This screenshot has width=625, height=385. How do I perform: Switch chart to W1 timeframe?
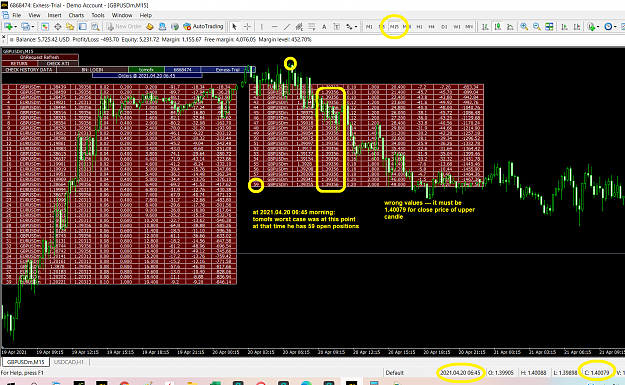pos(457,27)
